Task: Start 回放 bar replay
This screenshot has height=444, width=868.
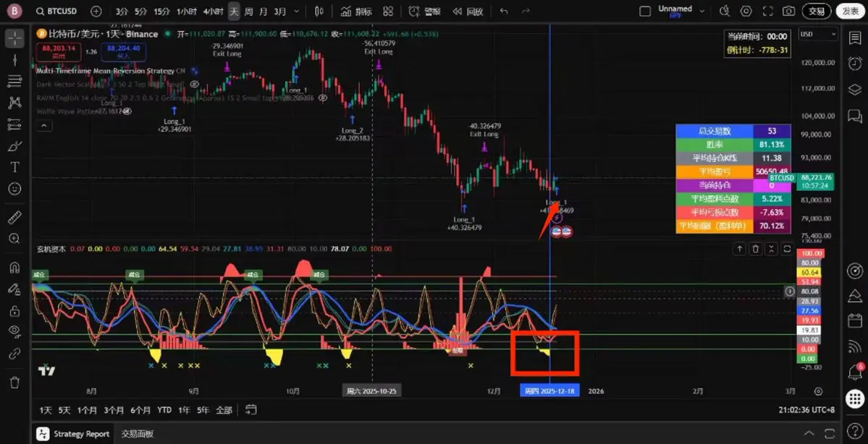Action: (x=468, y=11)
